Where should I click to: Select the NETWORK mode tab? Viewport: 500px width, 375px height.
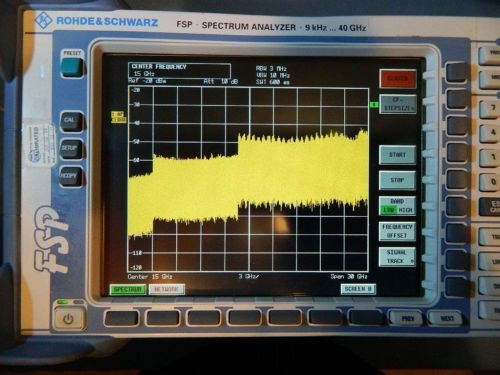pos(167,289)
